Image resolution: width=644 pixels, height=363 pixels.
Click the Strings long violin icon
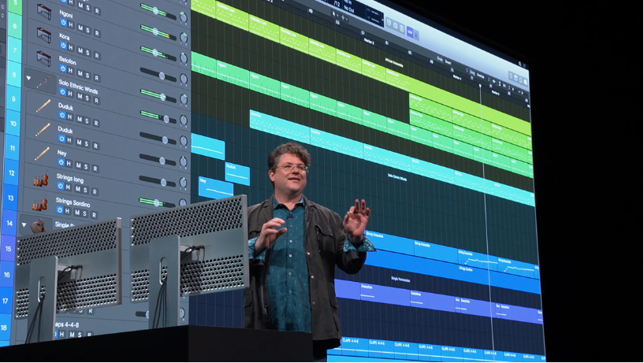(41, 180)
